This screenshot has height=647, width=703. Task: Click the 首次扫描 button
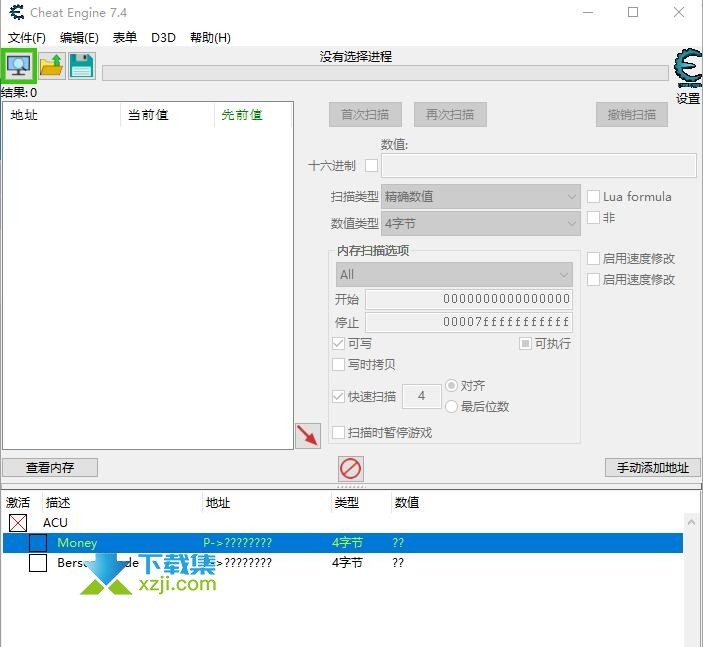[365, 115]
